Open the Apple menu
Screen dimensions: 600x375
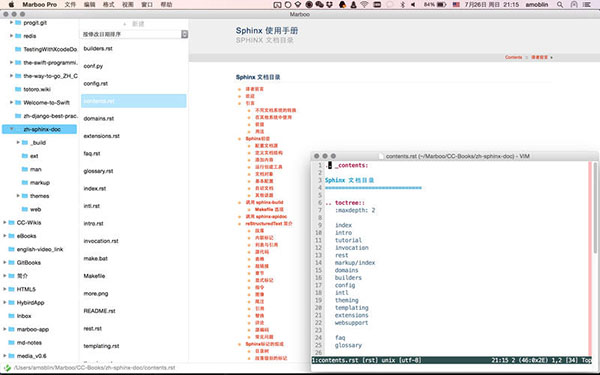(11, 5)
